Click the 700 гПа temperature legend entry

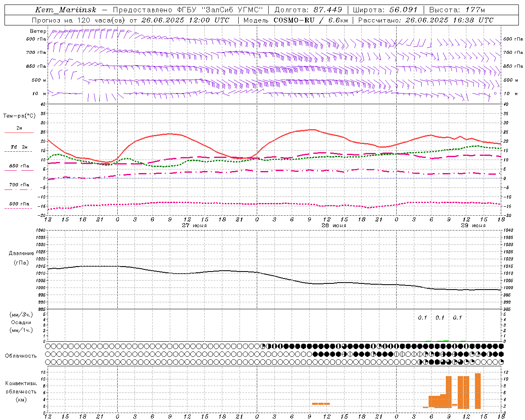point(19,185)
